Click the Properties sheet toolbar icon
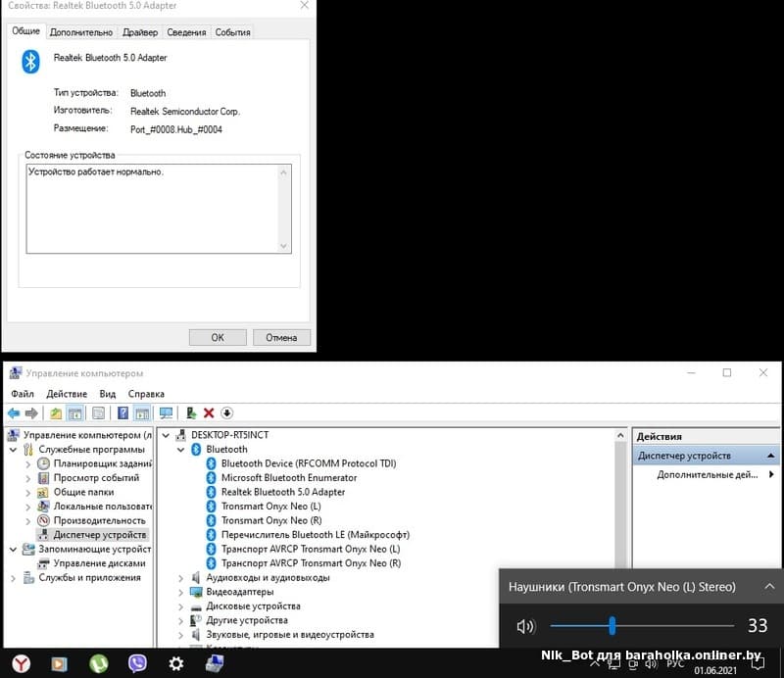 point(99,413)
